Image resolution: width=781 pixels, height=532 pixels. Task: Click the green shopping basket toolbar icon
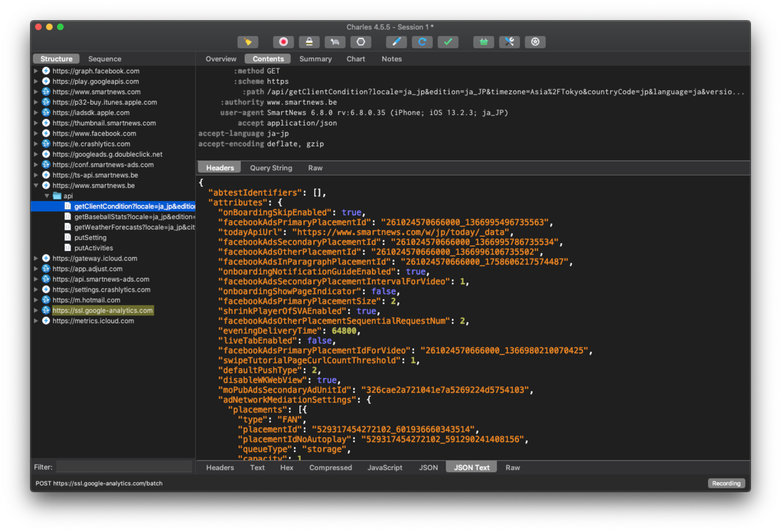[484, 42]
